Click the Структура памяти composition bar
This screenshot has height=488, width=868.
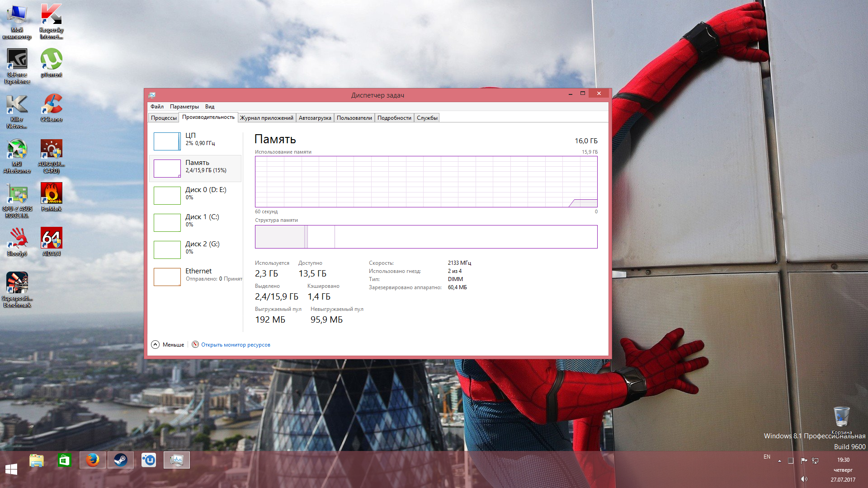tap(426, 237)
